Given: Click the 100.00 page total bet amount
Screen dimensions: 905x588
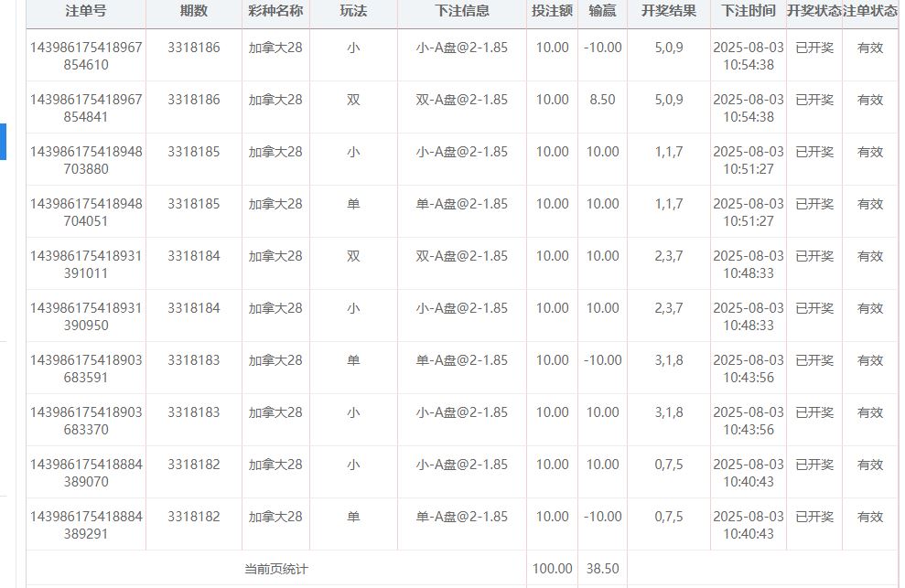Looking at the screenshot, I should click(552, 569).
